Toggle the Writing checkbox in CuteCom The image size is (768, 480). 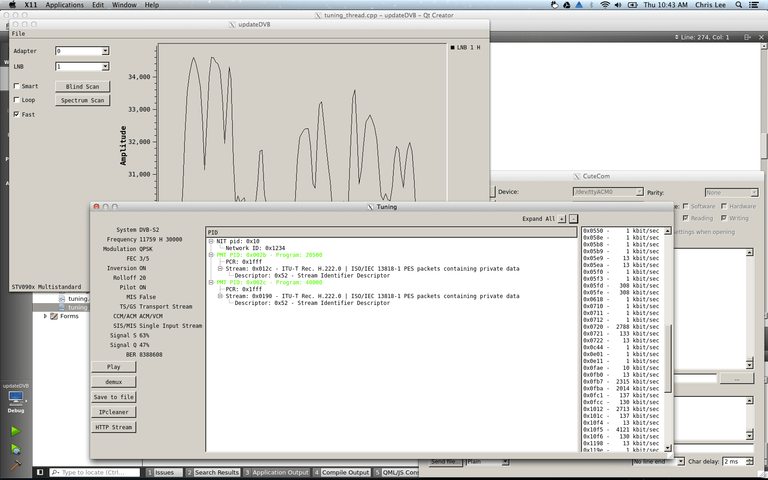[x=724, y=218]
